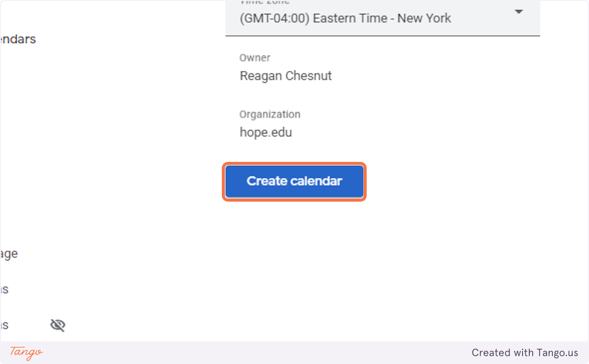589x364 pixels.
Task: Click the Organization field label
Action: point(269,114)
